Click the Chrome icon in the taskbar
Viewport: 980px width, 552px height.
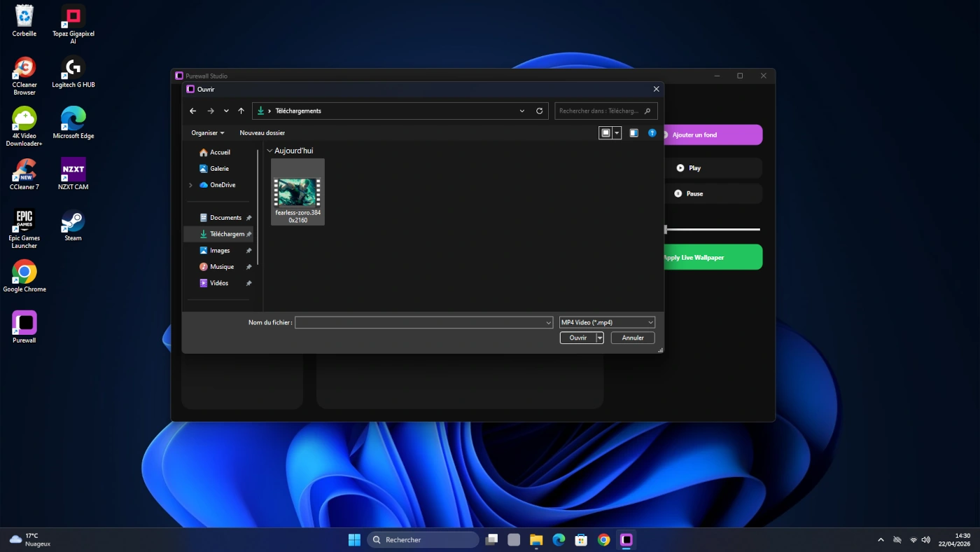click(x=603, y=539)
